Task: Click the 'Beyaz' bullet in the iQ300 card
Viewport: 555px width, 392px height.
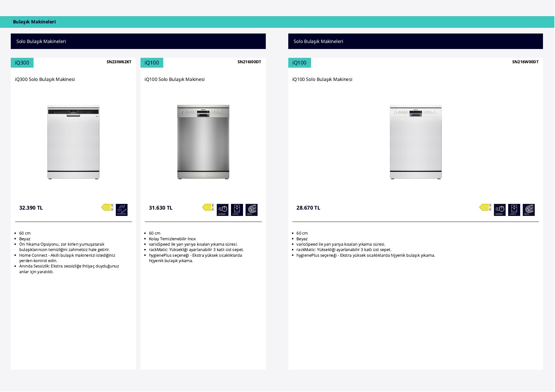Action: click(25, 239)
